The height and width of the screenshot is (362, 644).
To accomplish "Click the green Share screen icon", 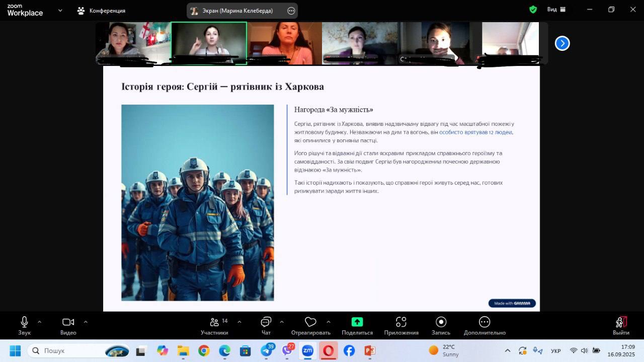I will [x=357, y=322].
